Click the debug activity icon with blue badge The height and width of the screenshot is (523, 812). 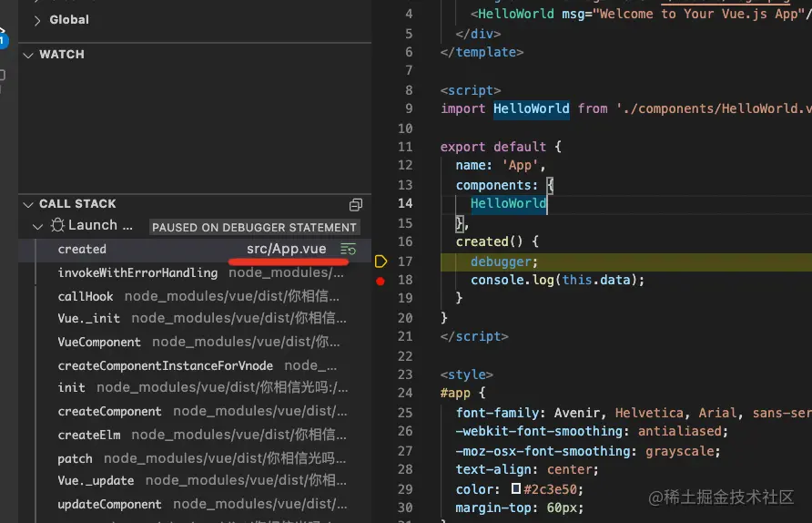[x=3, y=37]
